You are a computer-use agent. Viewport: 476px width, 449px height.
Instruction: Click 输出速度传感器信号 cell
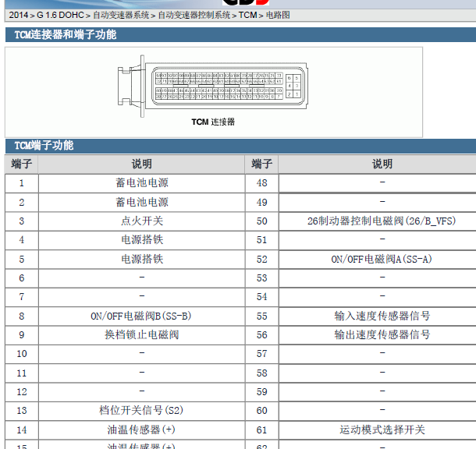point(378,335)
